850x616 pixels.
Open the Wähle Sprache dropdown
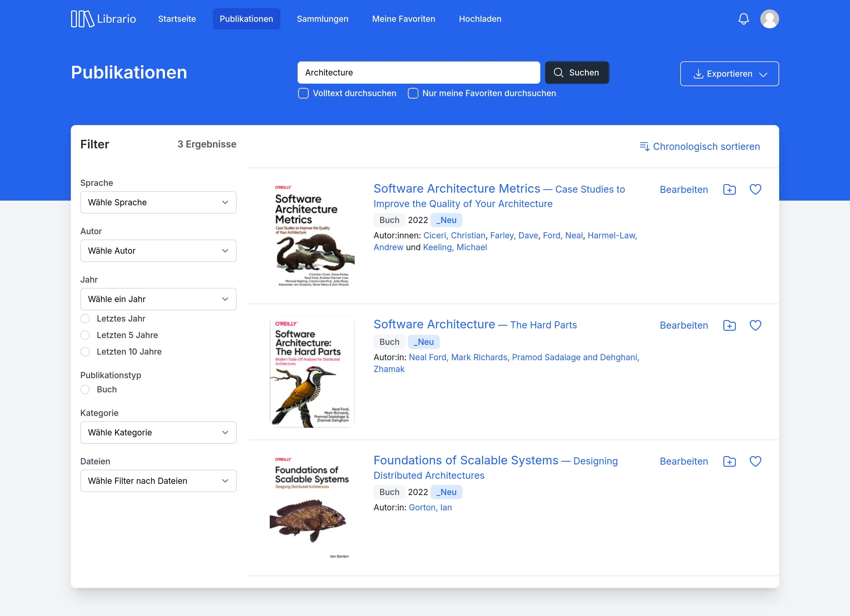[x=158, y=202]
